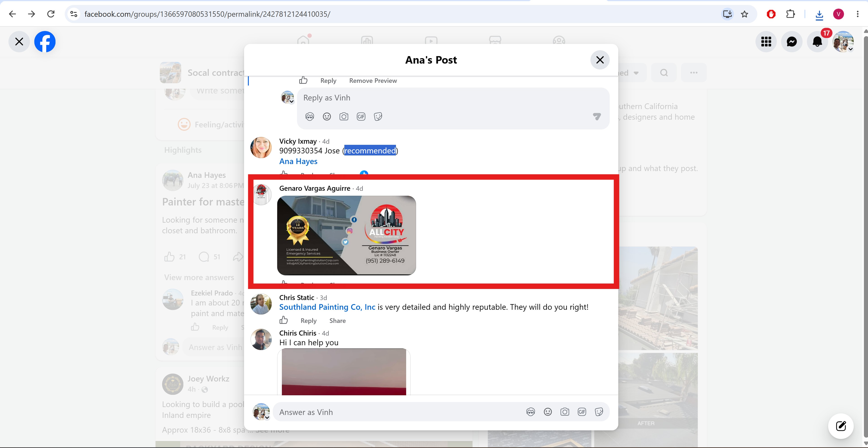The image size is (868, 448).
Task: Bookmark this page with the star icon
Action: [x=745, y=14]
